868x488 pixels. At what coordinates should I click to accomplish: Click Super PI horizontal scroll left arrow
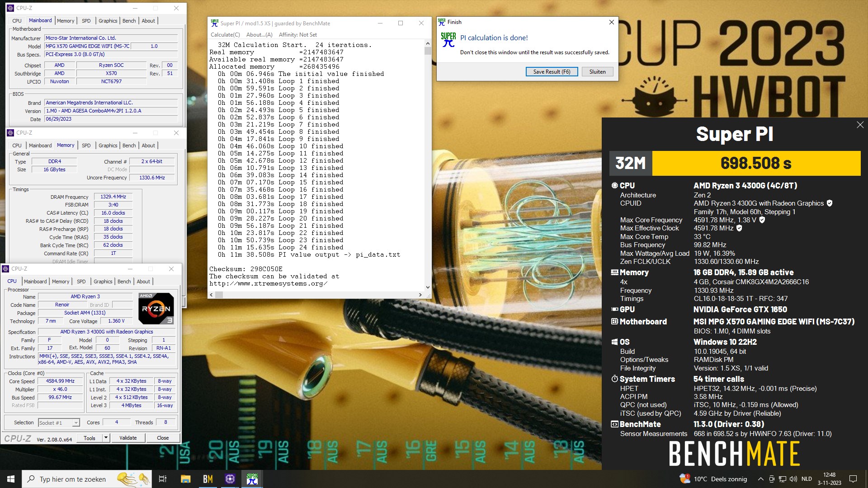[x=212, y=295]
